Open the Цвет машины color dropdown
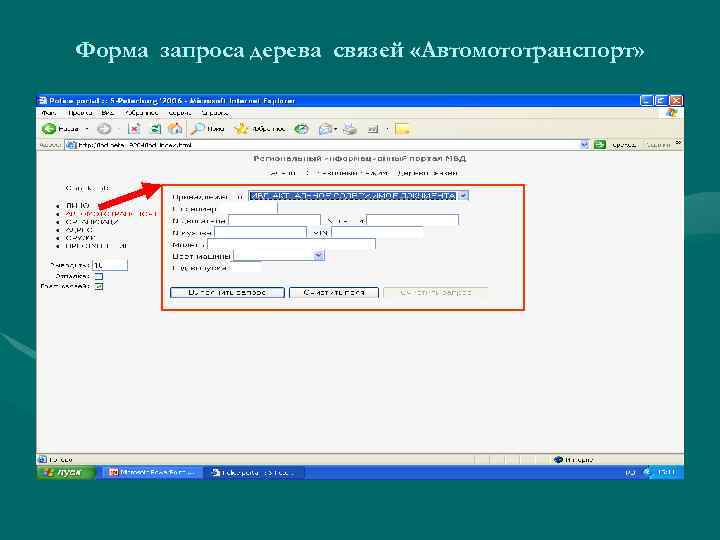The width and height of the screenshot is (720, 540). (x=279, y=255)
